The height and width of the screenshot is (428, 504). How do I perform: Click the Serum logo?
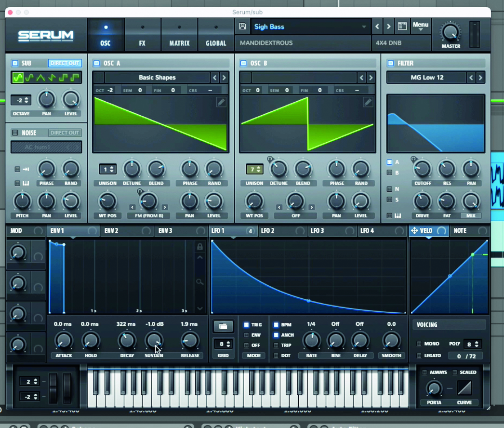click(x=46, y=35)
